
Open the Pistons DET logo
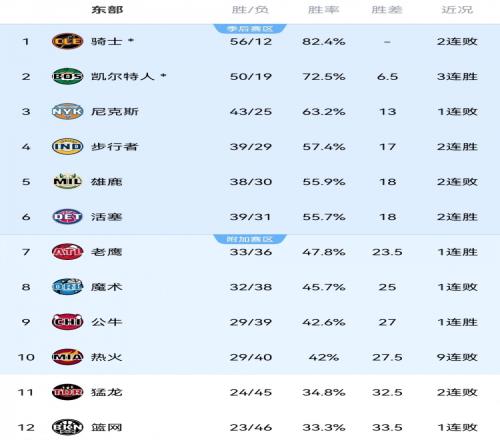click(x=67, y=217)
